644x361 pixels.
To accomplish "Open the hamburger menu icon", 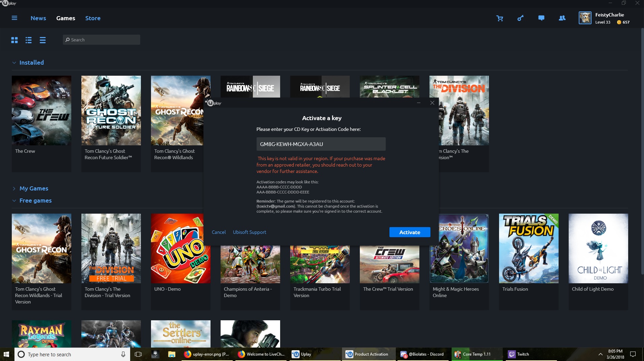I will click(14, 18).
